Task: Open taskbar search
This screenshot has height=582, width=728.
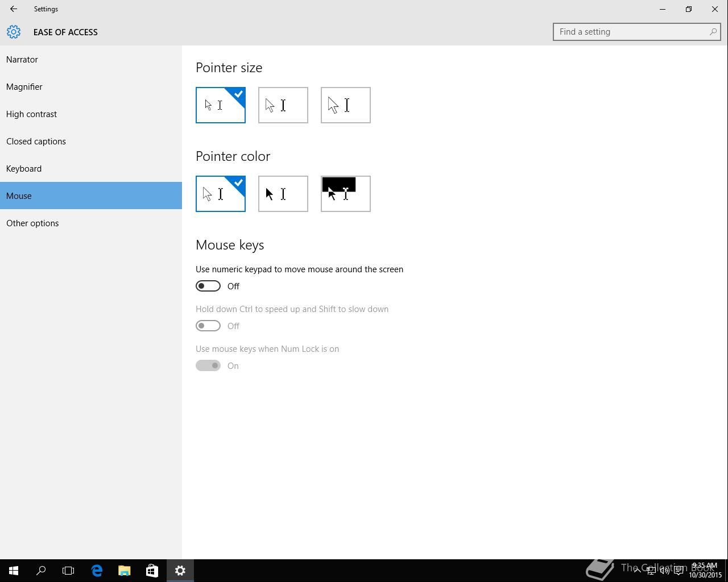Action: tap(41, 571)
